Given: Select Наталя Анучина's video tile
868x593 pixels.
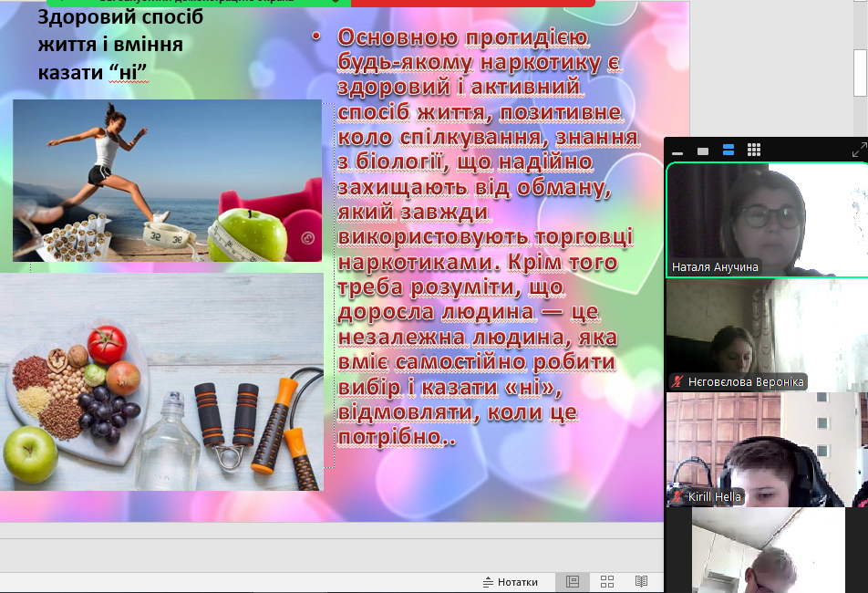Looking at the screenshot, I should pos(768,220).
